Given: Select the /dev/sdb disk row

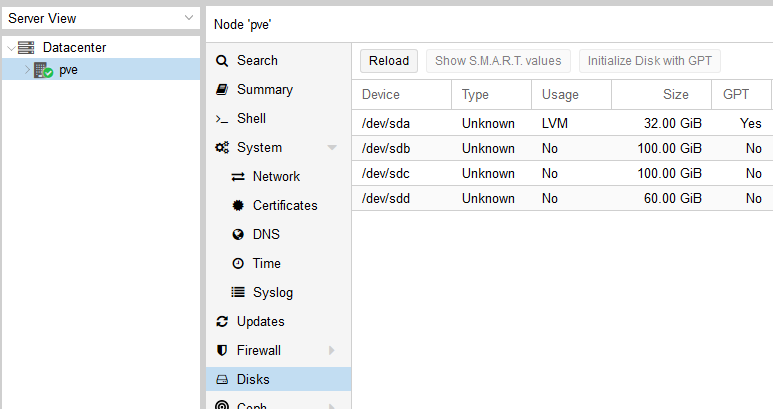Looking at the screenshot, I should click(x=562, y=148).
